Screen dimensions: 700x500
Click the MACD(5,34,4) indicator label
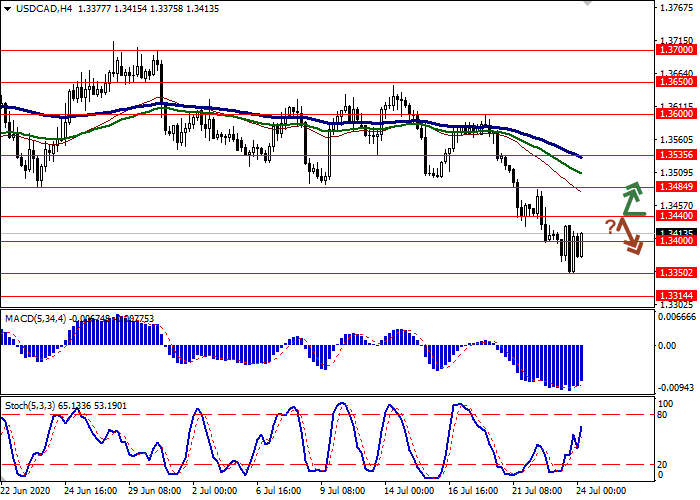pyautogui.click(x=38, y=318)
